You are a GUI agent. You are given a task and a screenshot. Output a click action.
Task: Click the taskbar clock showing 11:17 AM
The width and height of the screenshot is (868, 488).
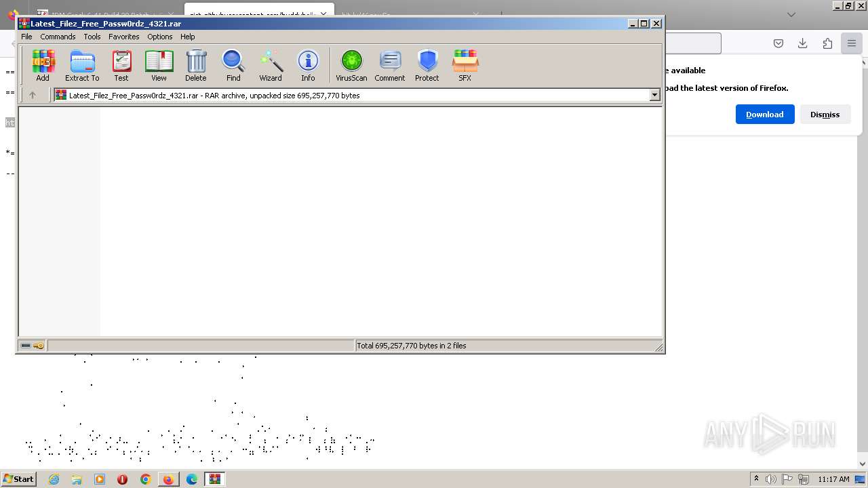click(x=833, y=479)
